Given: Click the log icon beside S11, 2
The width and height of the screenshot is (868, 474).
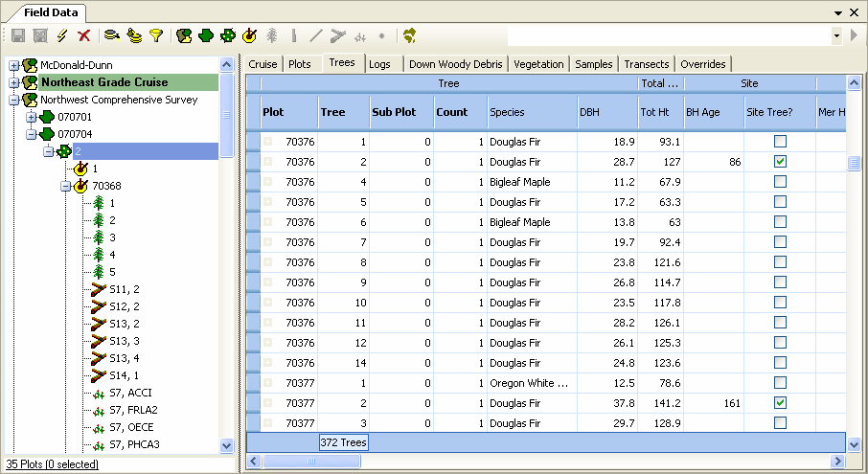Looking at the screenshot, I should [99, 289].
